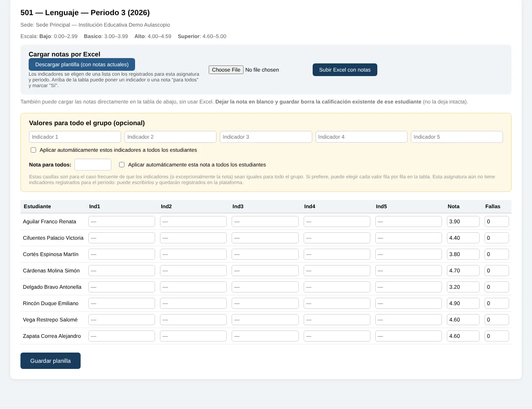The width and height of the screenshot is (532, 409).
Task: Open Ind1 field for Aguilar Franco Renata
Action: [122, 222]
